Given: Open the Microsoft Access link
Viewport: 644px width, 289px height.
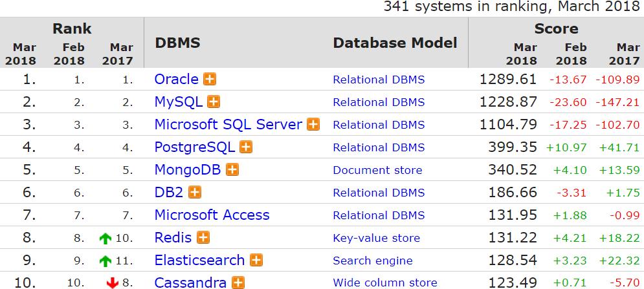Looking at the screenshot, I should [x=212, y=215].
